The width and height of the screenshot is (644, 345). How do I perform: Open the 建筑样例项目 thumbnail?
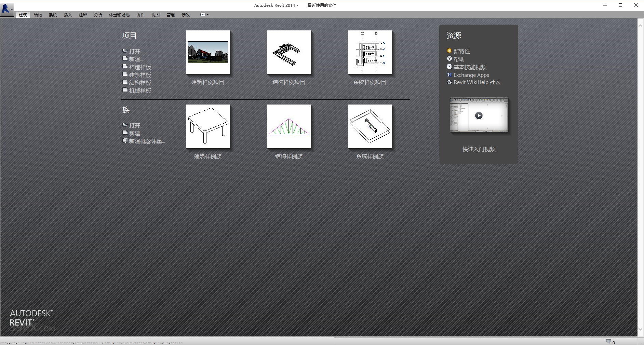pyautogui.click(x=208, y=52)
